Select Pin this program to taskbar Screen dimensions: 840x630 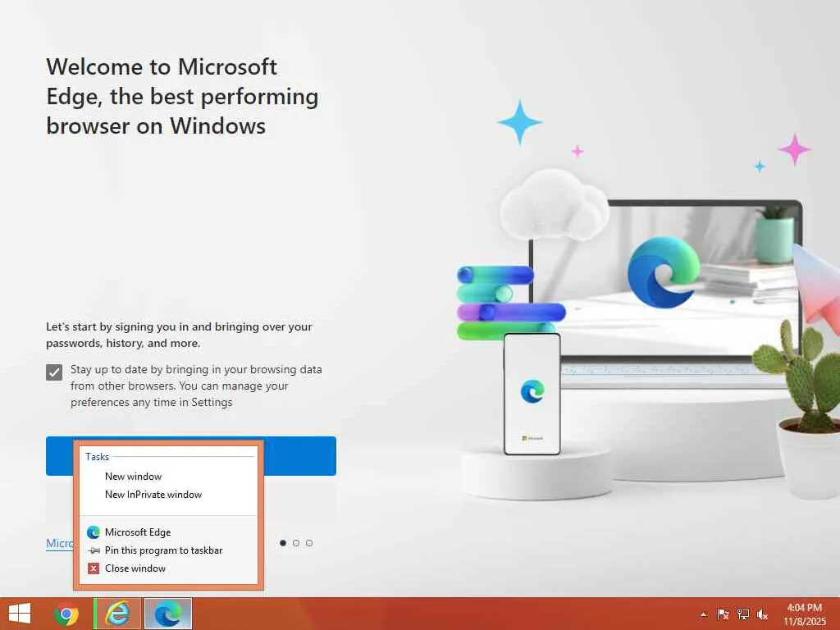click(168, 550)
